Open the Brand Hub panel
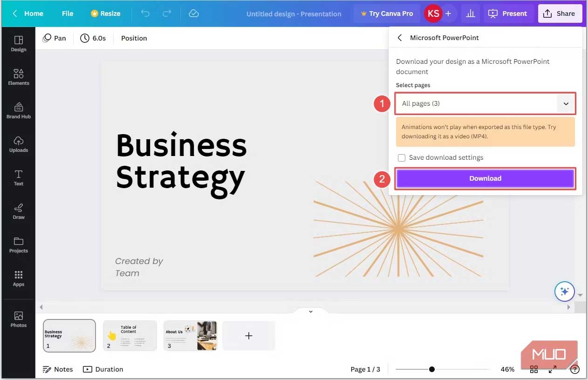The width and height of the screenshot is (588, 380). 18,110
